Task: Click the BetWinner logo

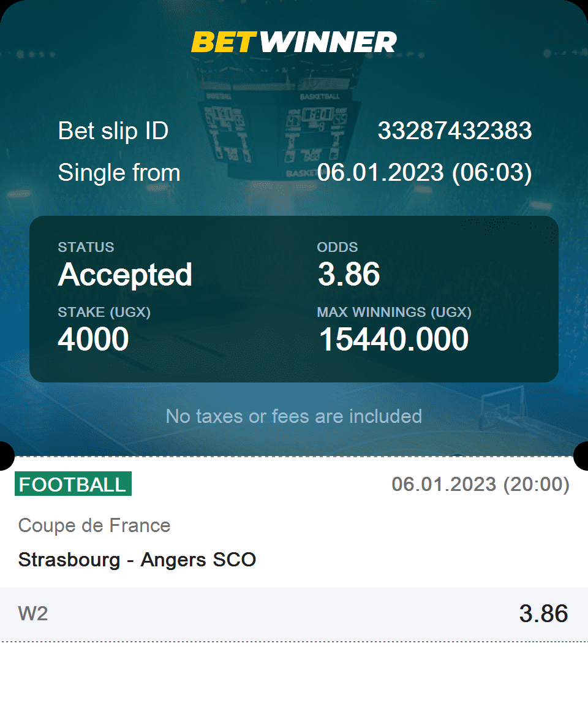Action: [x=293, y=42]
